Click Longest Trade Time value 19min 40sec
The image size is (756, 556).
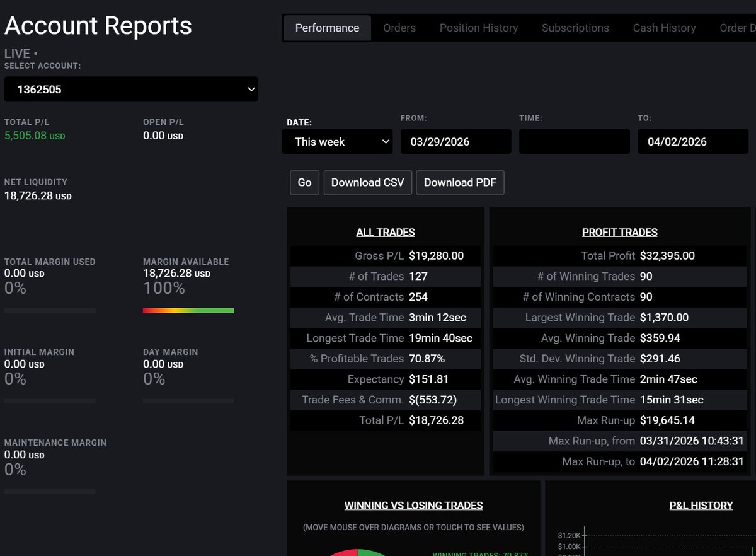440,338
